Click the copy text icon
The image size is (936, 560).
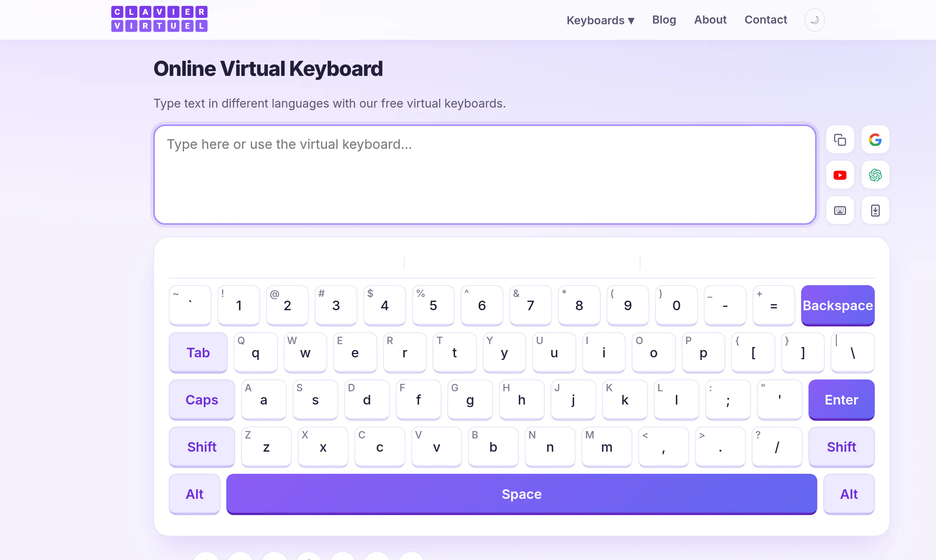pyautogui.click(x=840, y=140)
